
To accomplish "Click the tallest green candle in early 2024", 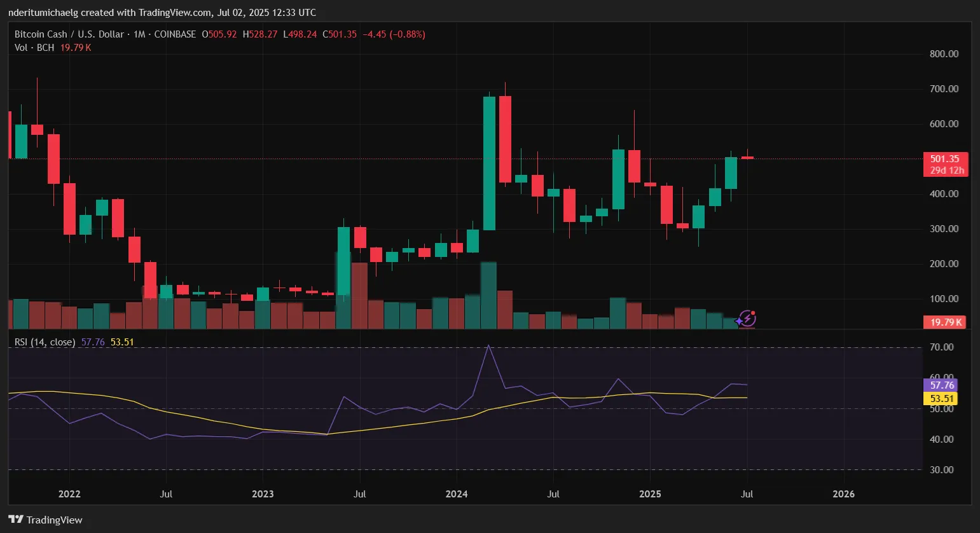I will click(x=489, y=163).
